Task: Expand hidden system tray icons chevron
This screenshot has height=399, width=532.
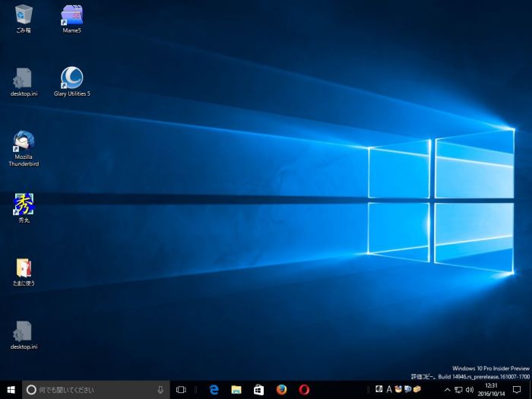Action: pyautogui.click(x=447, y=390)
